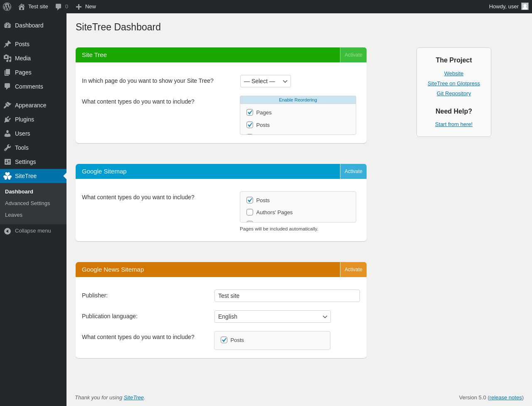The width and height of the screenshot is (532, 406).
Task: Activate the Google Sitemap module
Action: (x=353, y=171)
